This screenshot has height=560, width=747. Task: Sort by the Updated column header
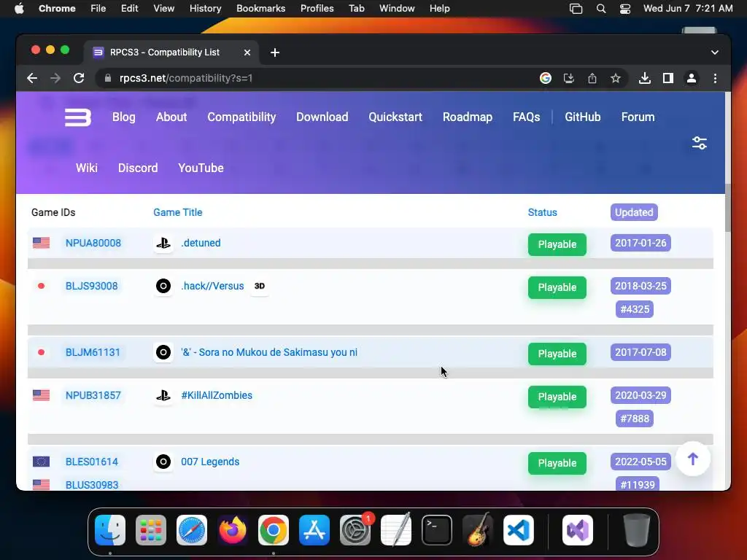point(634,212)
